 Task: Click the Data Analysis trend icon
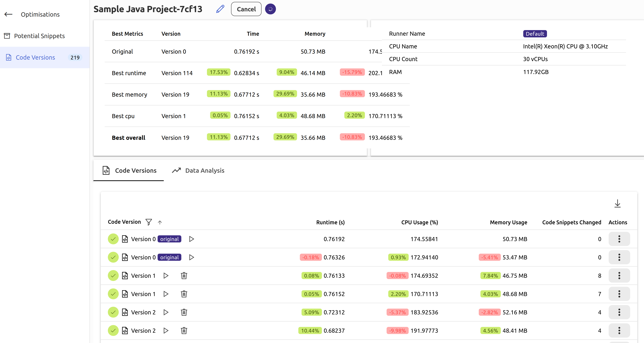176,170
